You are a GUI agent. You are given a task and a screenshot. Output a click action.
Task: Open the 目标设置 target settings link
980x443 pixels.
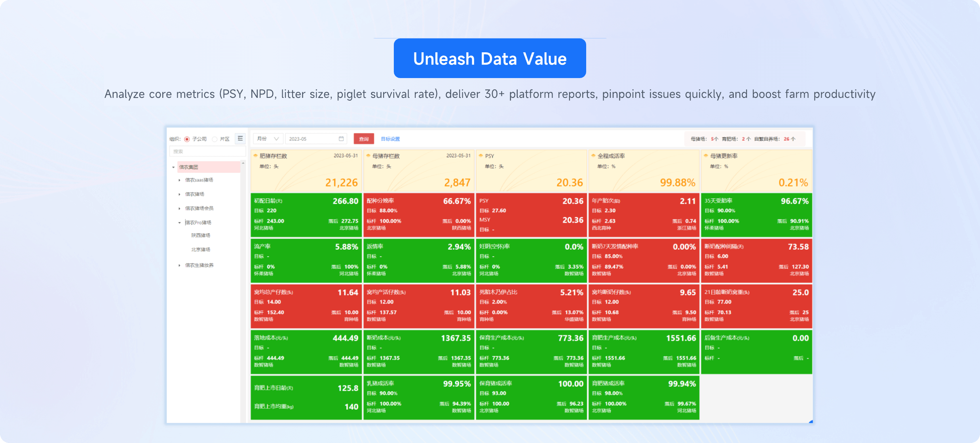pyautogui.click(x=390, y=139)
